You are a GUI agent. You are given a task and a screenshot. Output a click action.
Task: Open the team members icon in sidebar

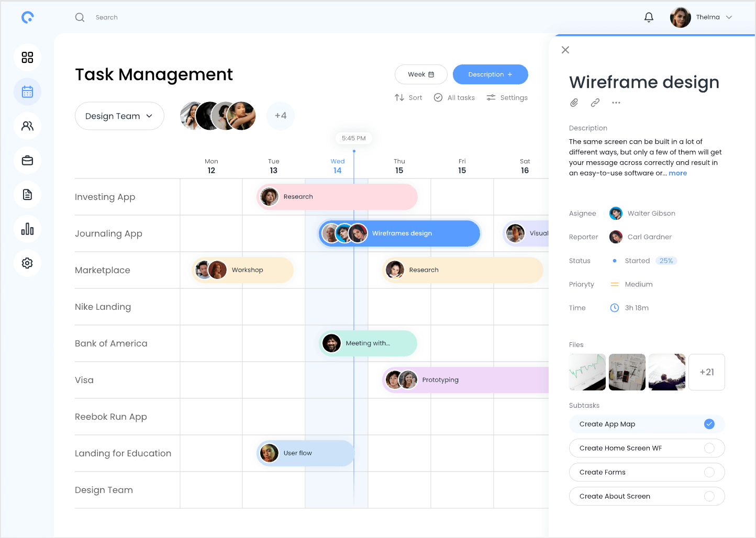pyautogui.click(x=27, y=126)
